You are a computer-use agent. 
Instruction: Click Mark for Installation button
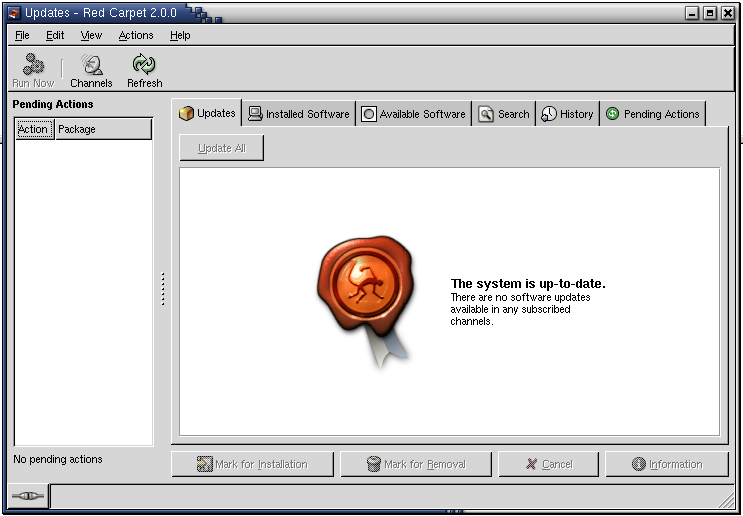(253, 464)
